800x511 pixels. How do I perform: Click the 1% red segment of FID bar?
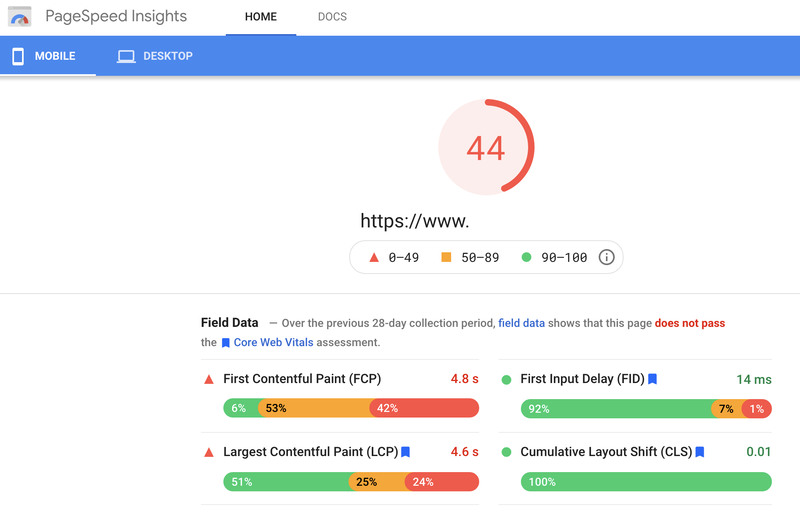pyautogui.click(x=757, y=408)
